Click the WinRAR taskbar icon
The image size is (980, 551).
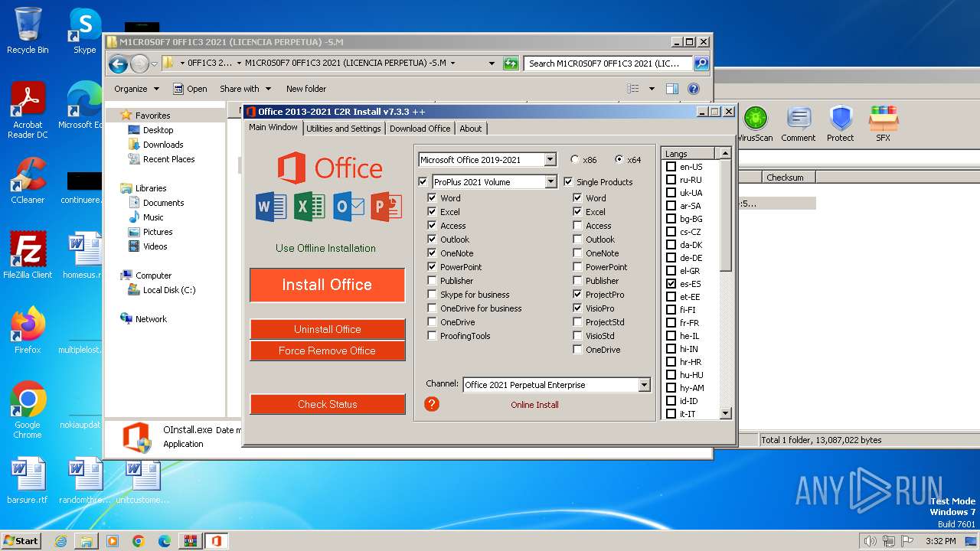(190, 541)
